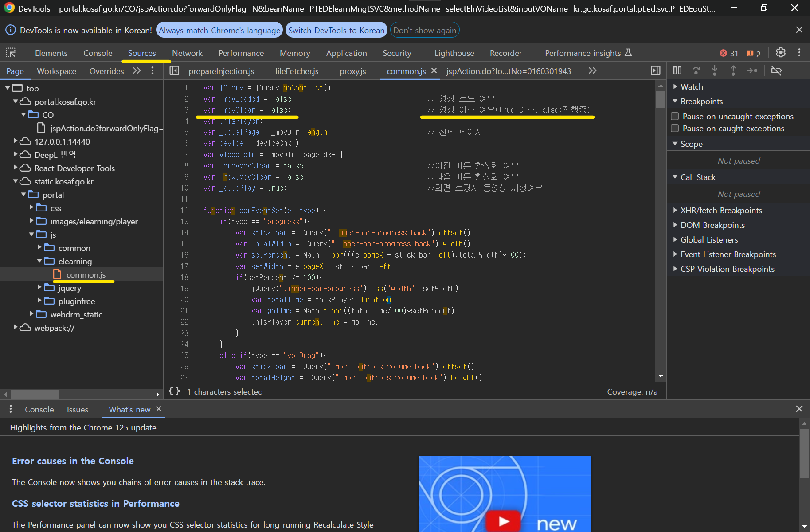Expand the 127.0.0.1:14440 tree node
This screenshot has width=810, height=532.
(16, 141)
